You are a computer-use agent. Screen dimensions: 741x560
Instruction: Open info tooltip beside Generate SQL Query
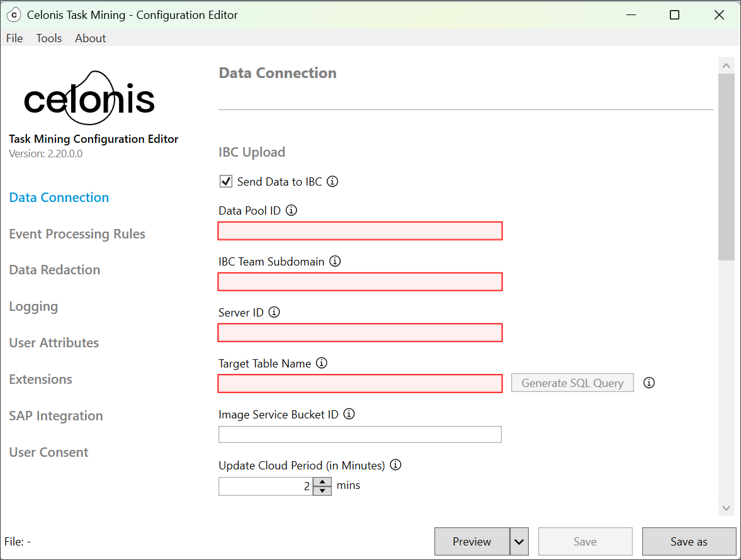point(649,383)
